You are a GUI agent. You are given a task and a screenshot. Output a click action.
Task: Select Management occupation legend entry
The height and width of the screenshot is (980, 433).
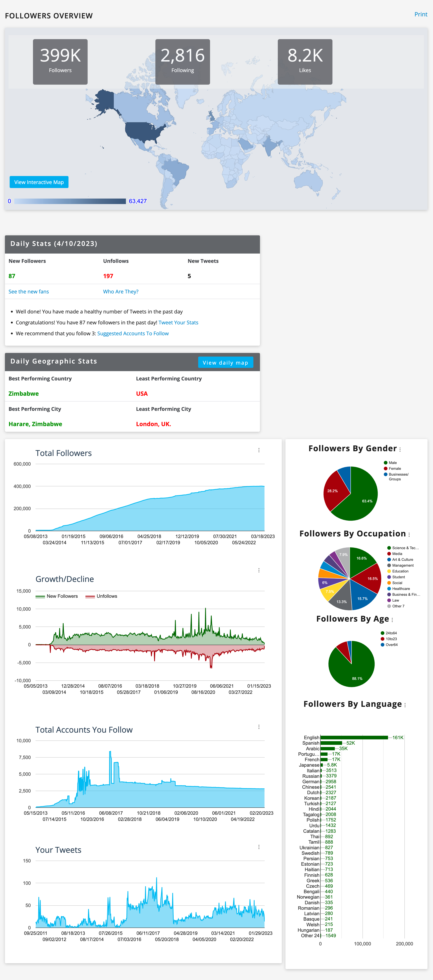pos(401,565)
